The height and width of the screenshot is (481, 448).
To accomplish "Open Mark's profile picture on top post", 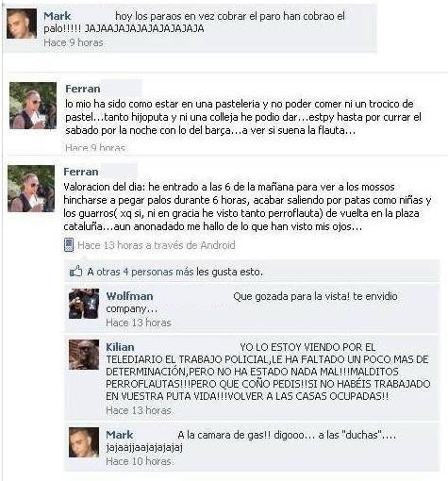I will [x=22, y=24].
